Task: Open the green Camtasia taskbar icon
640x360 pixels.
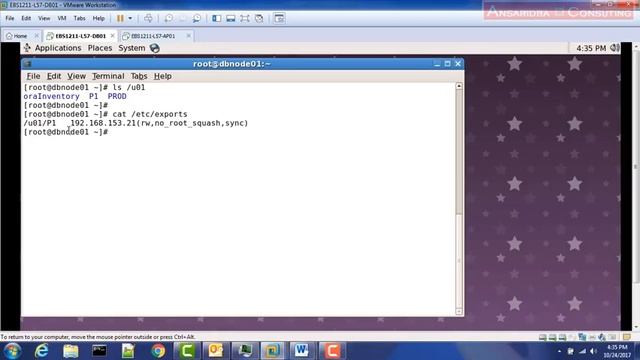Action: click(187, 351)
